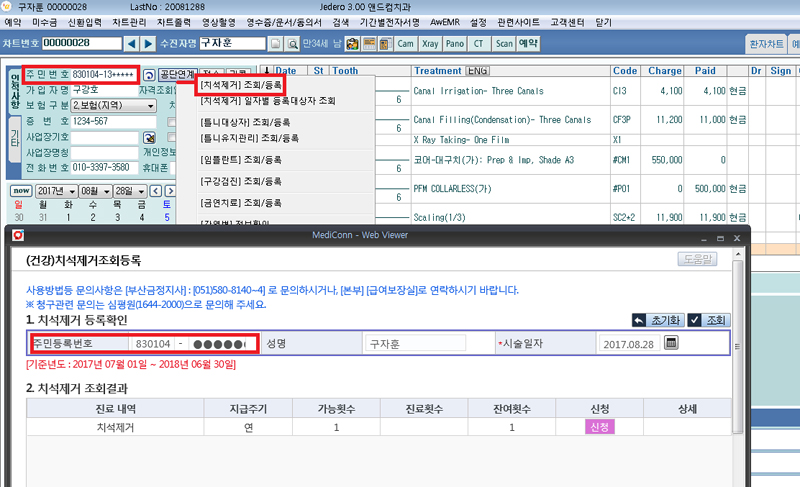800x487 pixels.
Task: Select [치석제거] 조회/등록 menu entry
Action: [242, 86]
